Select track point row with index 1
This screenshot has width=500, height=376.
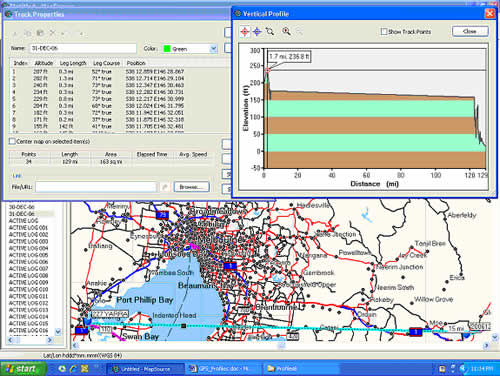(x=120, y=71)
